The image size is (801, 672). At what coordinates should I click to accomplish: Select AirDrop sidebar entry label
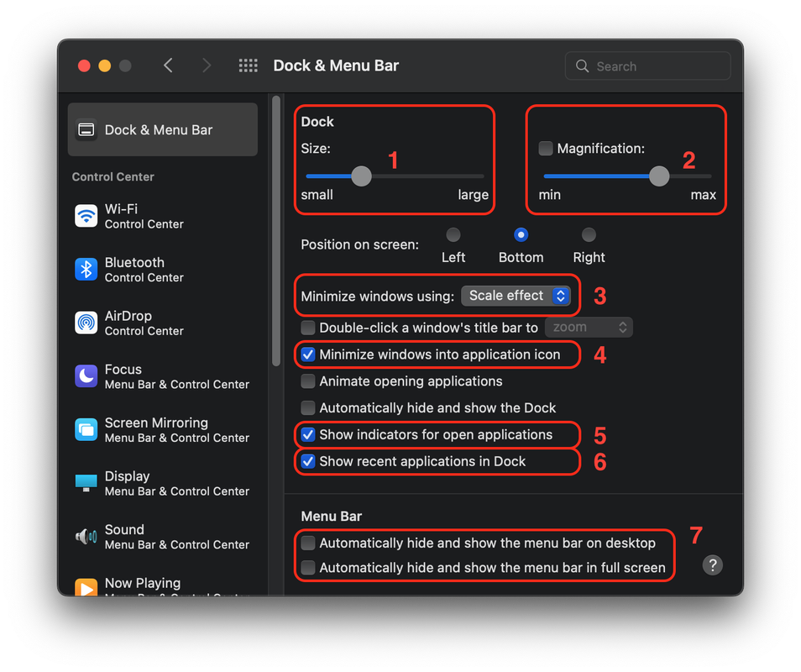click(128, 317)
